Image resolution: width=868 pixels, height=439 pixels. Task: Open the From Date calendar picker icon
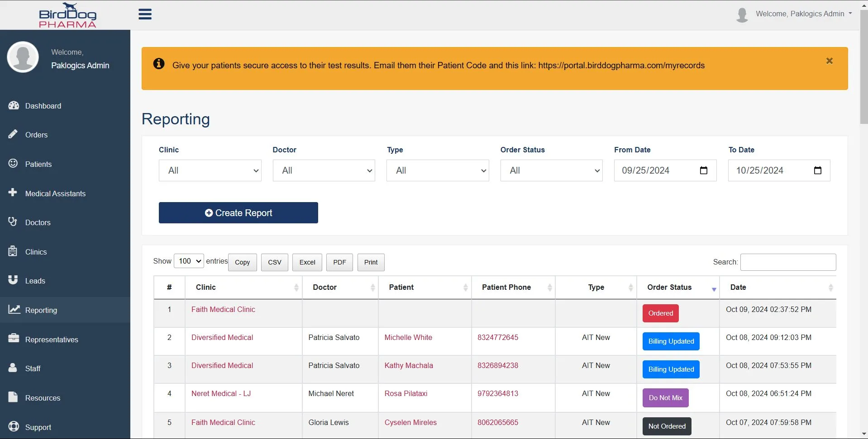pos(703,170)
